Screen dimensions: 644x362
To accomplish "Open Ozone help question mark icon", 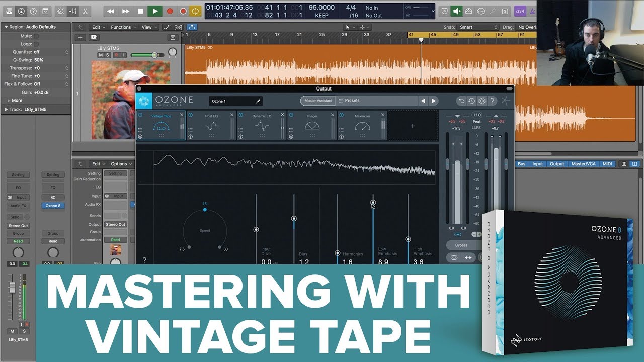I will pos(493,101).
